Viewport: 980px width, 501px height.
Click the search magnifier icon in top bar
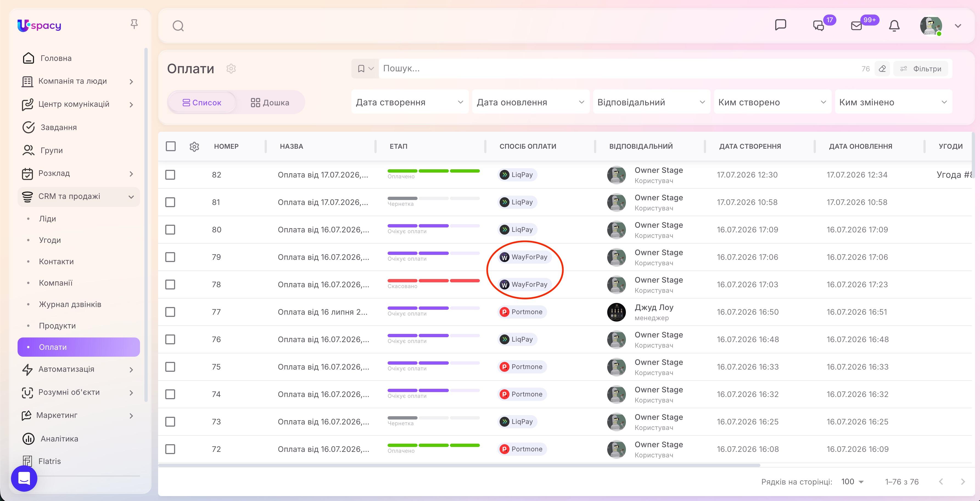click(x=178, y=26)
